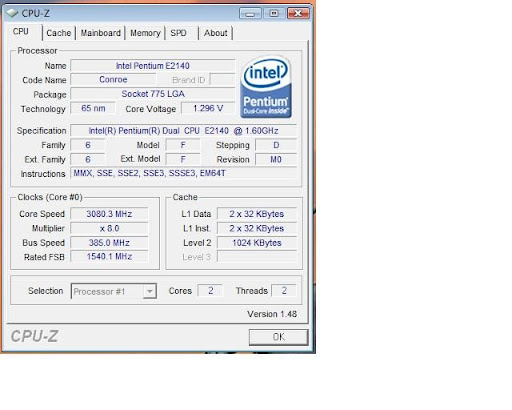Click the Intel Pentium Dual-Core logo
512x410 pixels.
click(x=266, y=87)
